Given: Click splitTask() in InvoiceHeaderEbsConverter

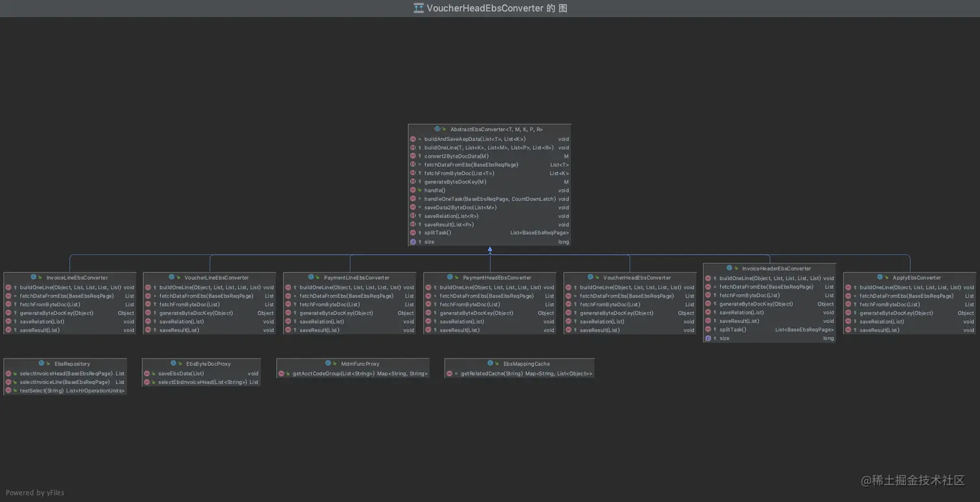Looking at the screenshot, I should point(732,329).
